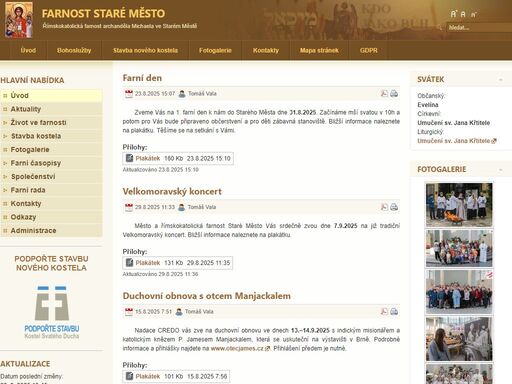The width and height of the screenshot is (512, 384).
Task: Expand Farní časopisy sidebar item
Action: [5, 163]
